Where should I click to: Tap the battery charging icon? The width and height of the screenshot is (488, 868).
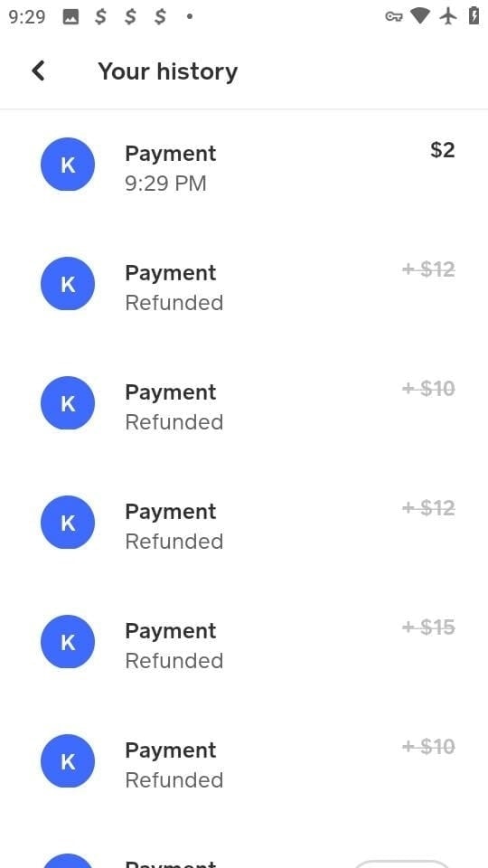click(x=474, y=16)
